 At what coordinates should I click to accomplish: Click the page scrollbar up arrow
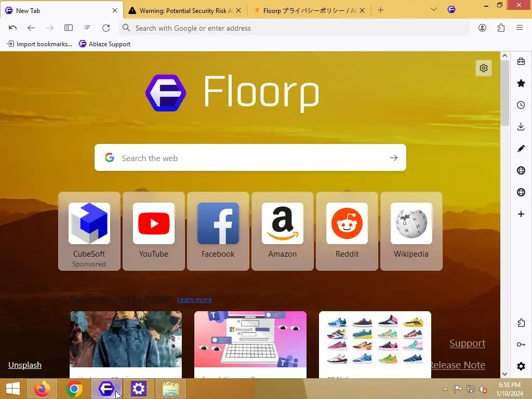(504, 56)
